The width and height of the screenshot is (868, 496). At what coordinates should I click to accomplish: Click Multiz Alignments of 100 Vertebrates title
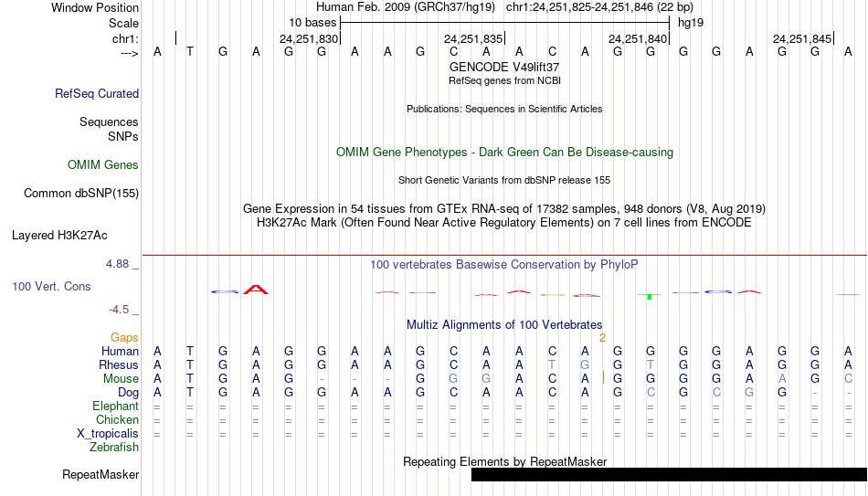click(504, 325)
